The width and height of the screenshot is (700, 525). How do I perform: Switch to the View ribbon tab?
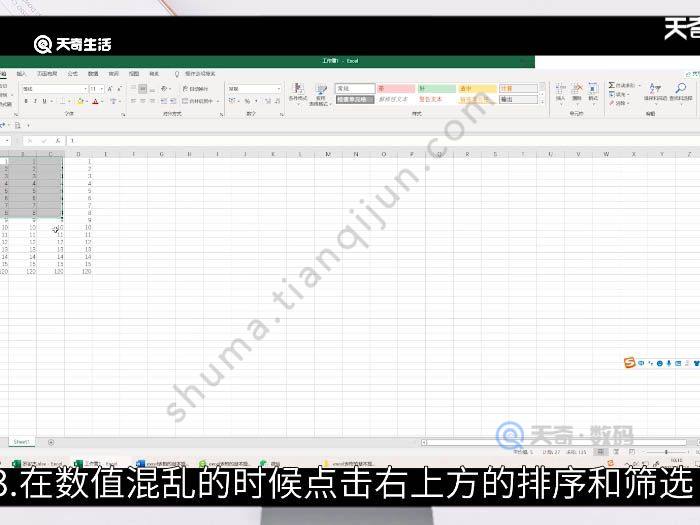point(134,74)
